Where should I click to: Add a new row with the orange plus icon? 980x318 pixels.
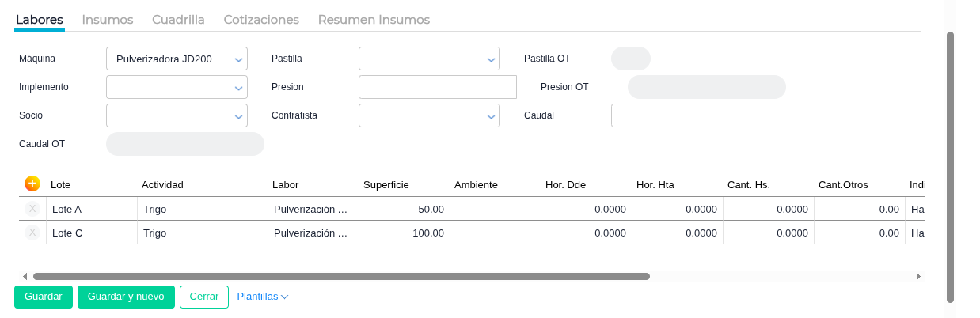(x=32, y=184)
